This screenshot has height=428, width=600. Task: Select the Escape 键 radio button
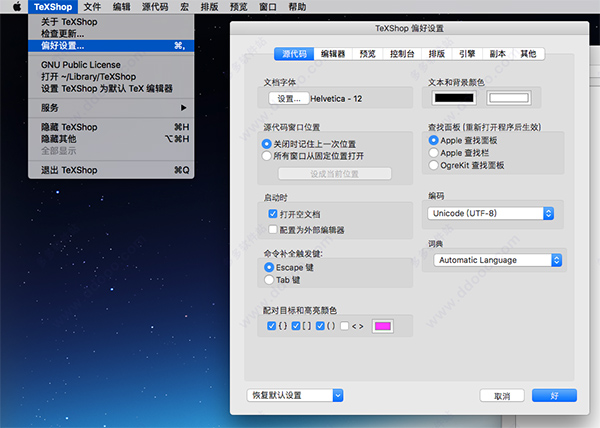coord(269,267)
